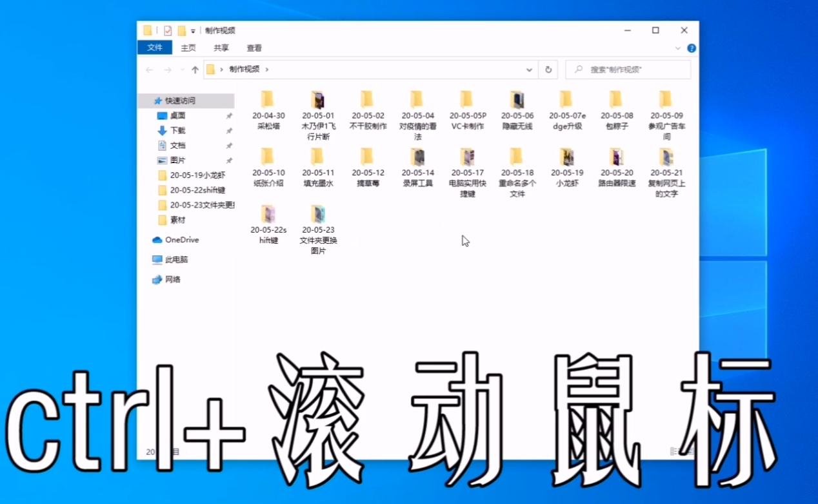Collapse the ribbon with the chevron arrow

(x=677, y=48)
